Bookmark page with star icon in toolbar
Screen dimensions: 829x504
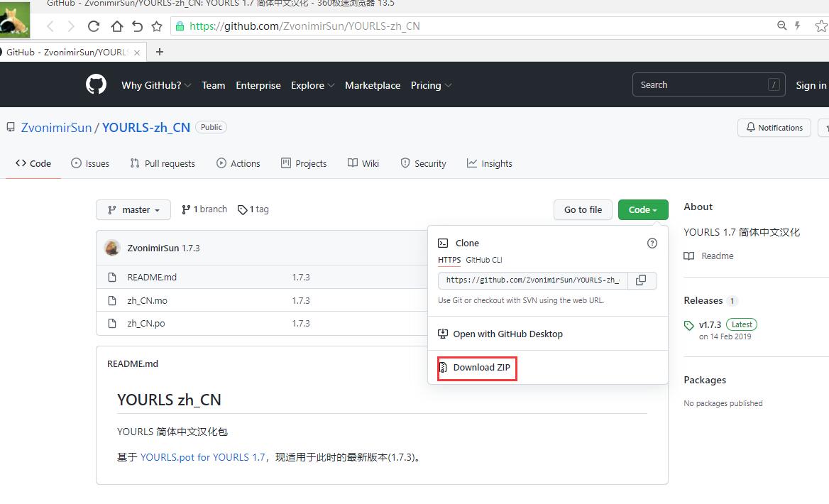point(156,26)
